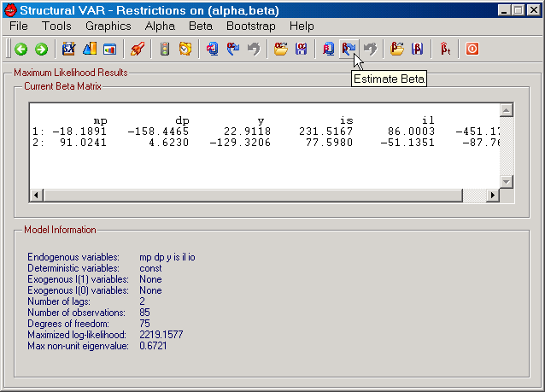
Task: Minimize the Structural VAR window
Action: [504, 10]
